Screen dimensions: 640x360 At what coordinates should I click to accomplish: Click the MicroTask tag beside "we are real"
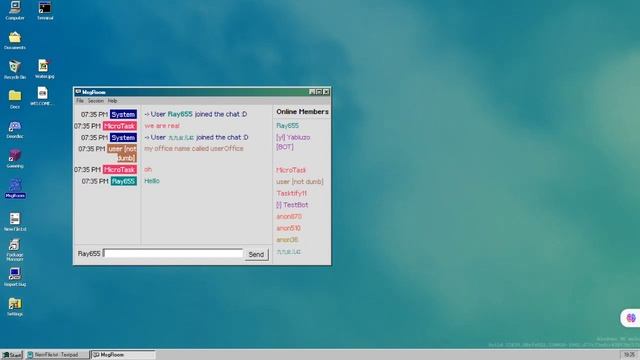(120, 126)
